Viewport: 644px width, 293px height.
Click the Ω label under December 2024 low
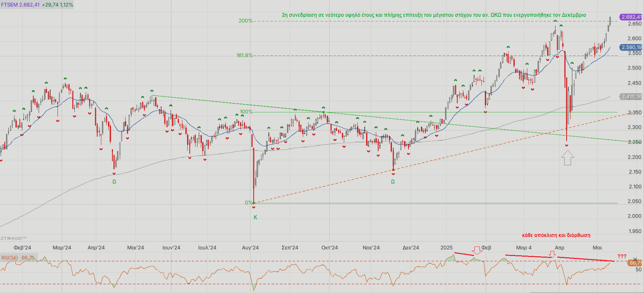393,182
